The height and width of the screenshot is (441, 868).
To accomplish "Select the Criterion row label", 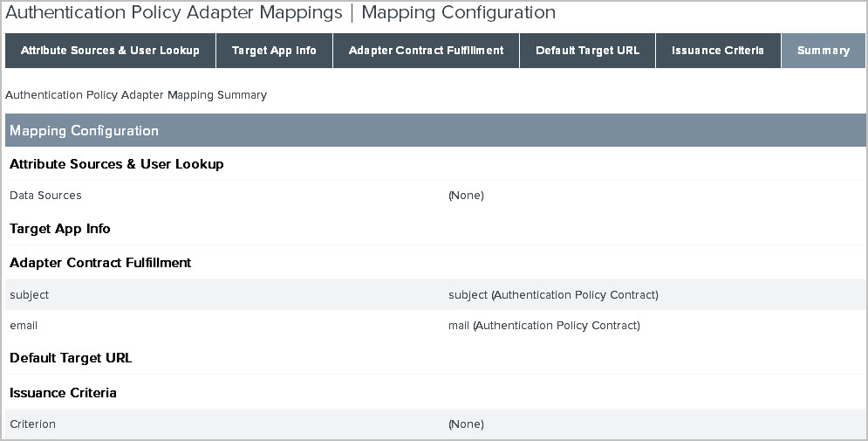I will tap(32, 424).
